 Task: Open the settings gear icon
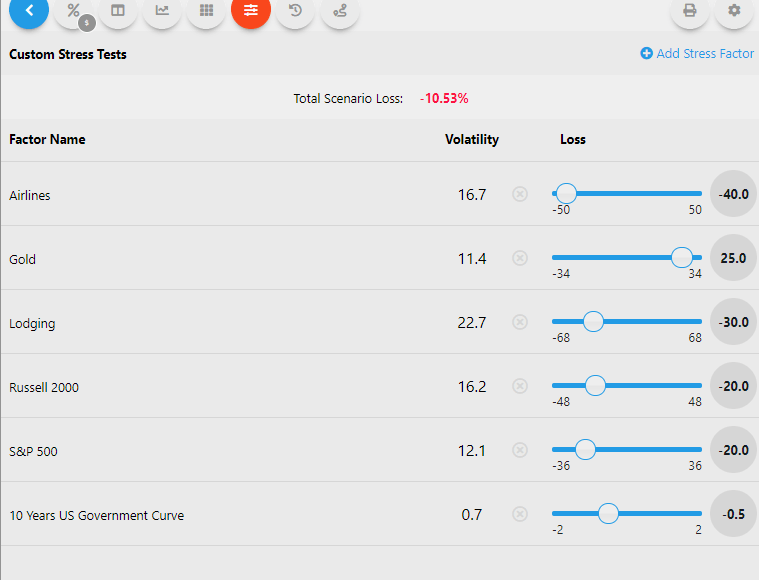tap(735, 11)
